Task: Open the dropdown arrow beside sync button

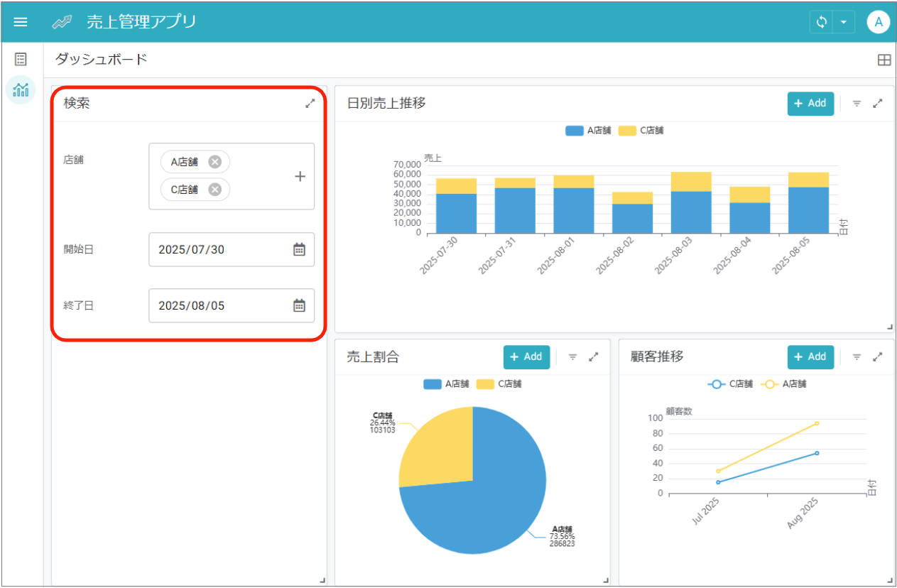Action: tap(844, 22)
